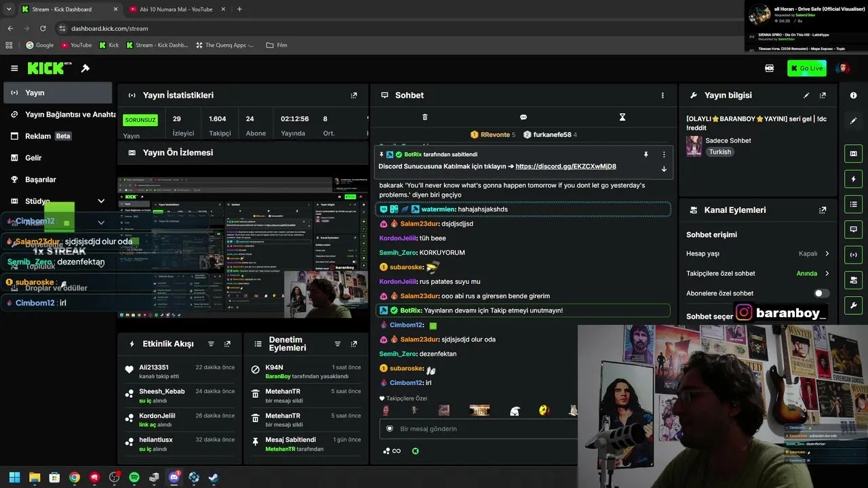Pop out the Kanal Eylemleri panel
The width and height of the screenshot is (868, 488).
pos(823,210)
